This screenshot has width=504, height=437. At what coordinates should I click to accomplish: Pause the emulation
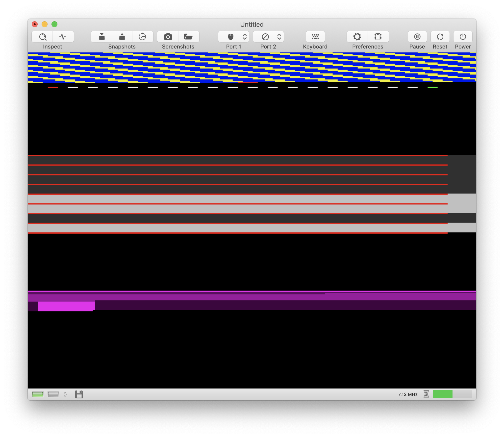(x=417, y=37)
